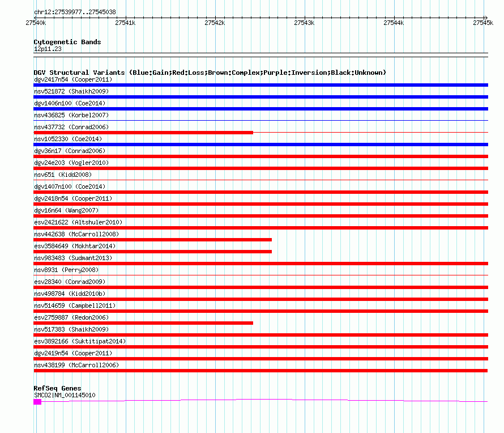504x433 pixels.
Task: Select the nsv438199 (McCarroll2006) label
Action: pyautogui.click(x=76, y=365)
